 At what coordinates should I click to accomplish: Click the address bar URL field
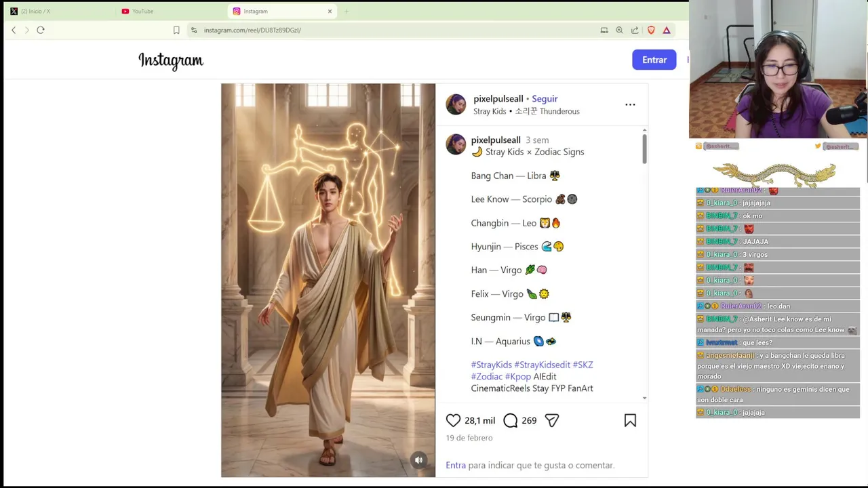[x=393, y=30]
